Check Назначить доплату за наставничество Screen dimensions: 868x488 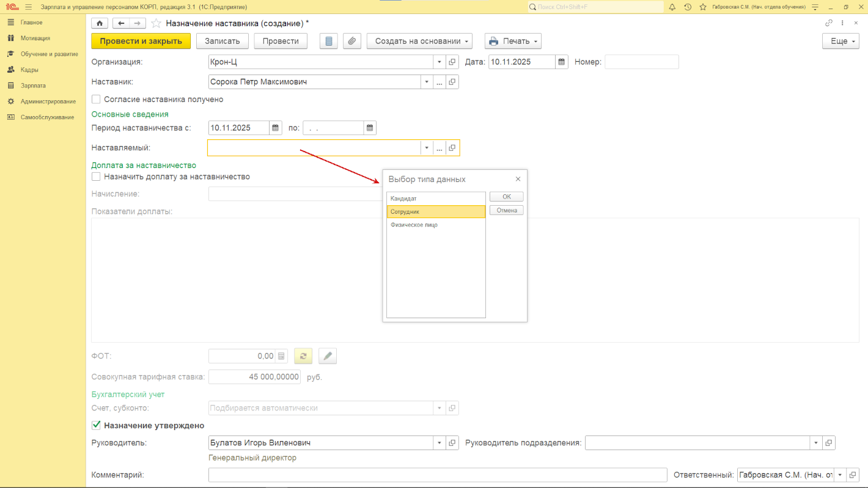pyautogui.click(x=96, y=177)
